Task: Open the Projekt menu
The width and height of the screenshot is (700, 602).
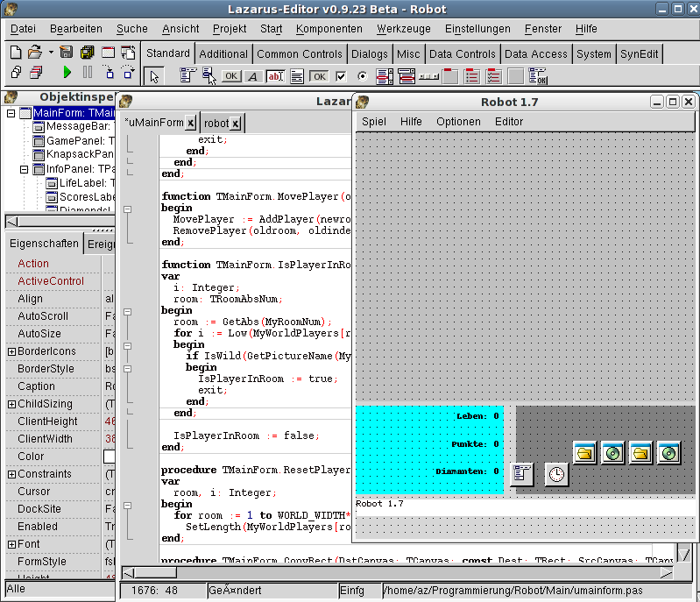Action: (230, 29)
